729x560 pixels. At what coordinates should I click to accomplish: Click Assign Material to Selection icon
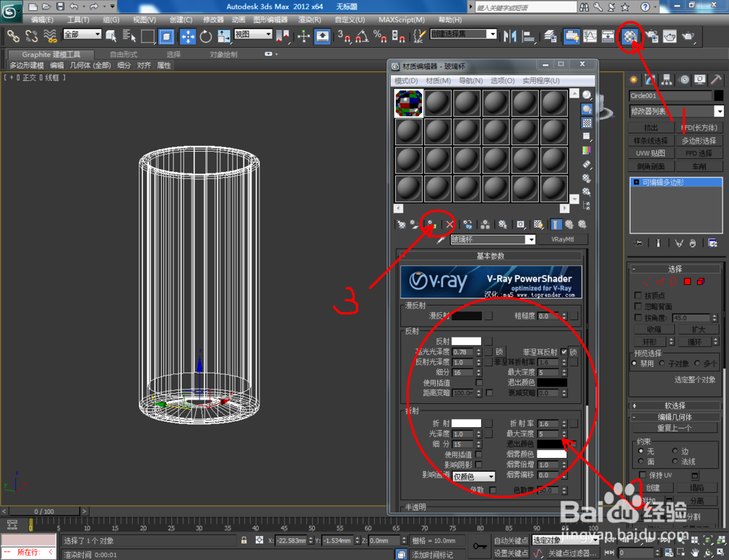(431, 225)
